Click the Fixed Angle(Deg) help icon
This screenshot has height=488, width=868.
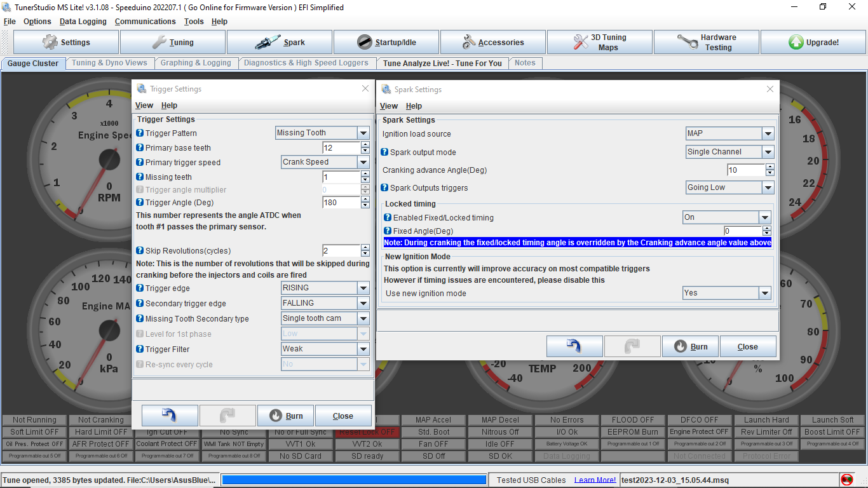pyautogui.click(x=388, y=231)
